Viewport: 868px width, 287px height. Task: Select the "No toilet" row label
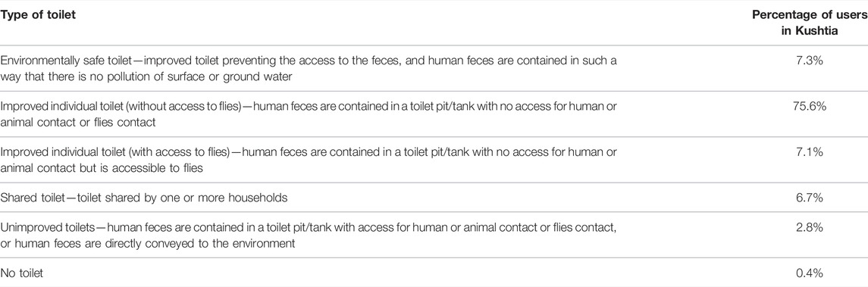21,273
